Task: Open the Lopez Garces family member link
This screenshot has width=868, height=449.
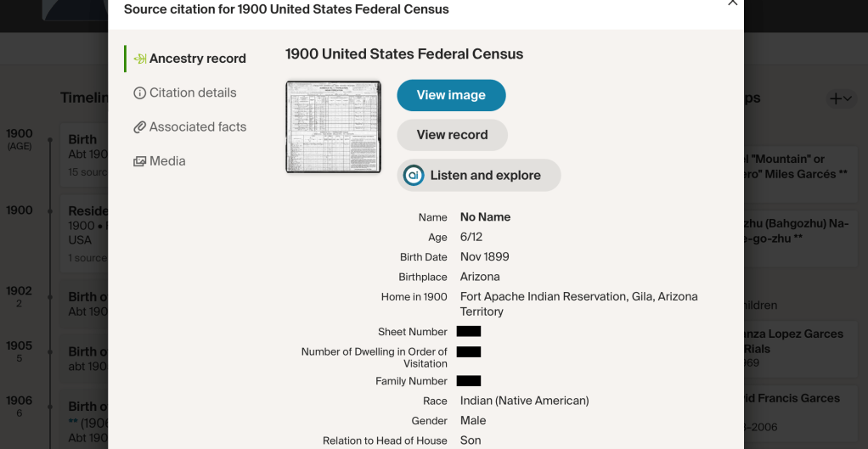Action: click(794, 341)
